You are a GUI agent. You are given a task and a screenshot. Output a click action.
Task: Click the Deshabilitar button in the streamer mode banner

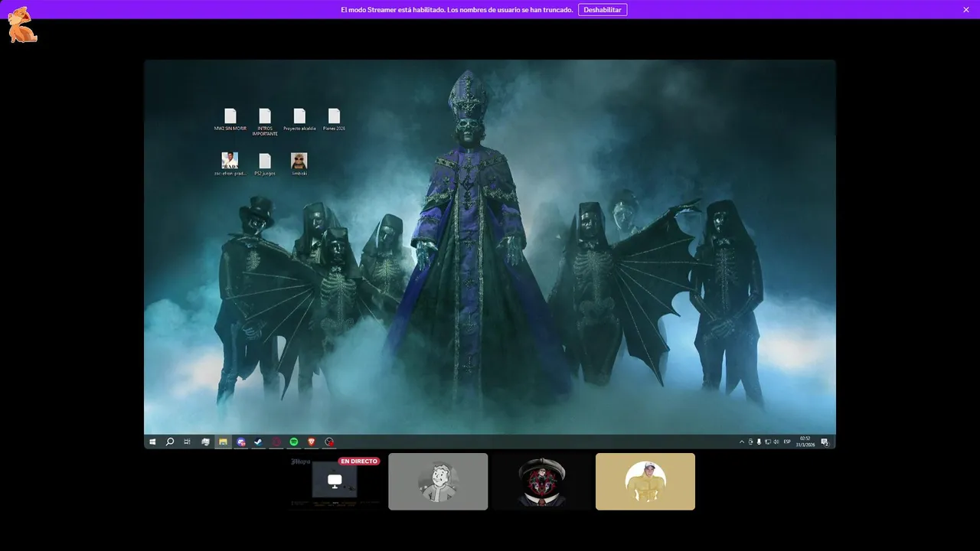pyautogui.click(x=603, y=10)
